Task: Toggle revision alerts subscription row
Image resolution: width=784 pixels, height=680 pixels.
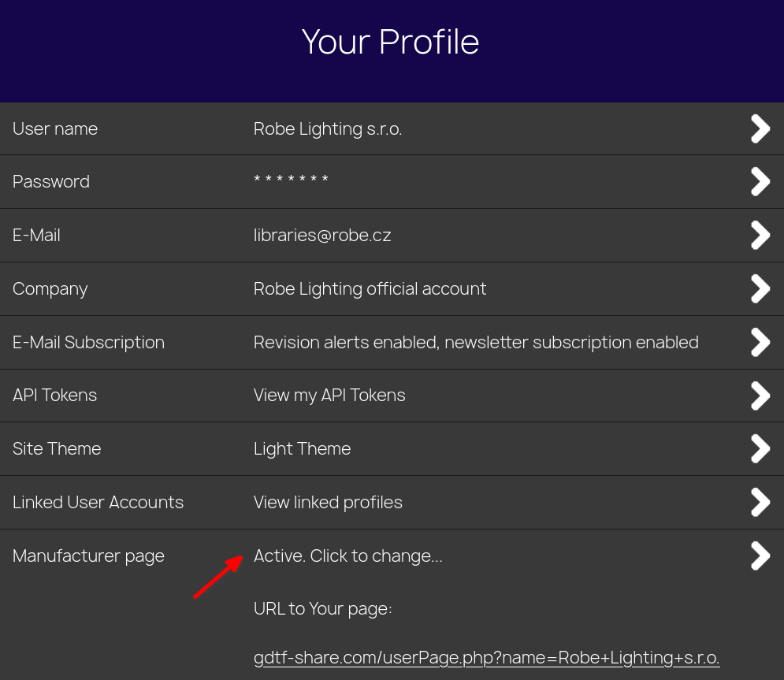Action: (x=476, y=342)
